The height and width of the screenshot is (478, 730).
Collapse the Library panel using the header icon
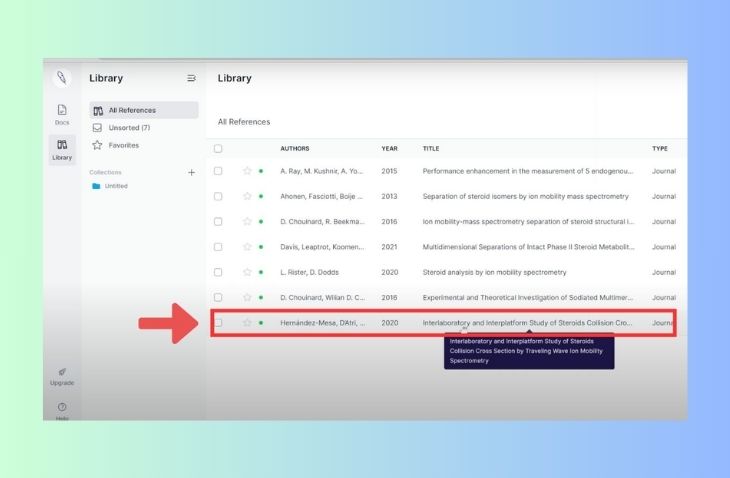pyautogui.click(x=191, y=78)
